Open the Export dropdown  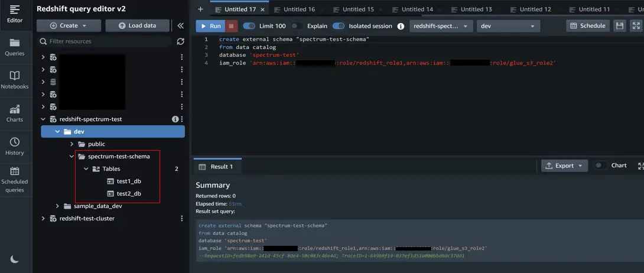(564, 166)
